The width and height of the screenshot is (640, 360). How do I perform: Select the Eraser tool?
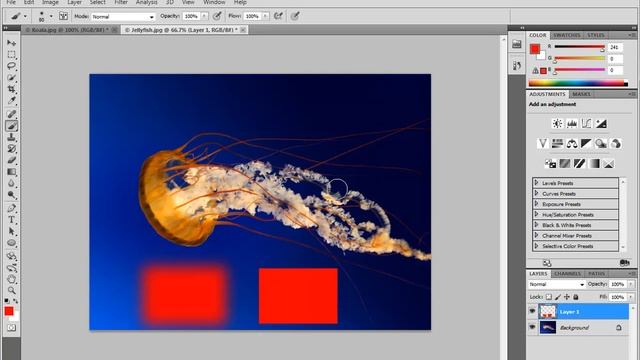tap(11, 160)
